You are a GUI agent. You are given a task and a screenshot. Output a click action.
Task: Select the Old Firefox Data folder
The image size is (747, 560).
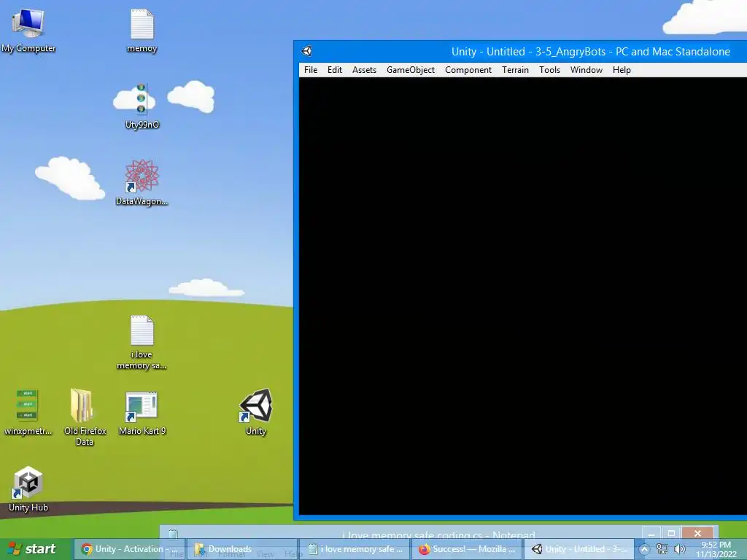point(85,417)
